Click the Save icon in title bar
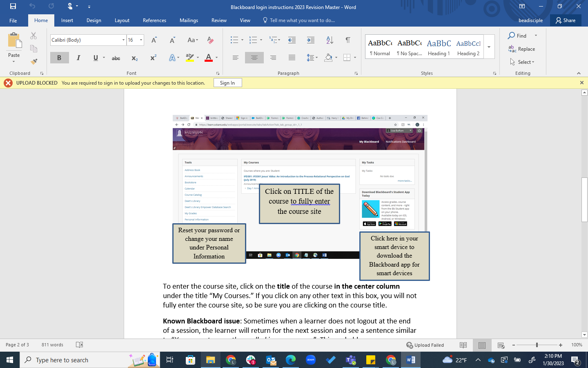The image size is (588, 368). pos(13,7)
